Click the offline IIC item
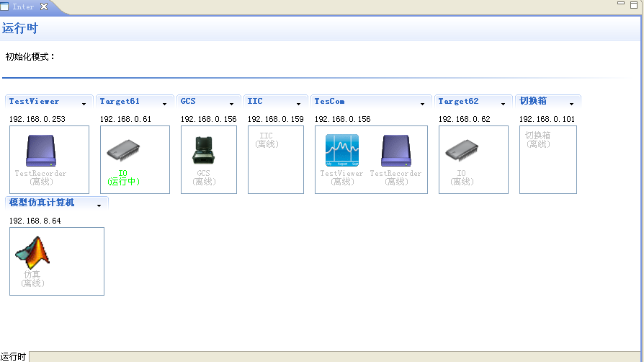 [x=267, y=140]
